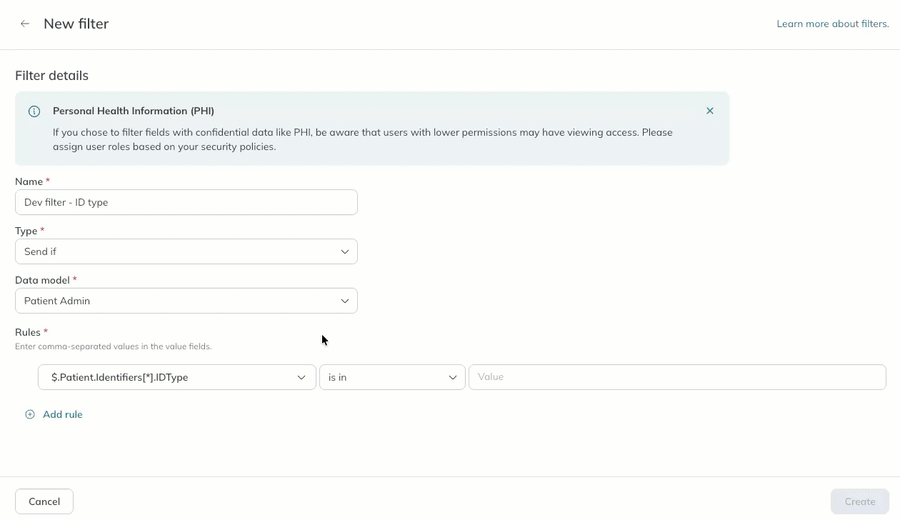Focus the rule Value input field
The height and width of the screenshot is (520, 900).
tap(677, 377)
